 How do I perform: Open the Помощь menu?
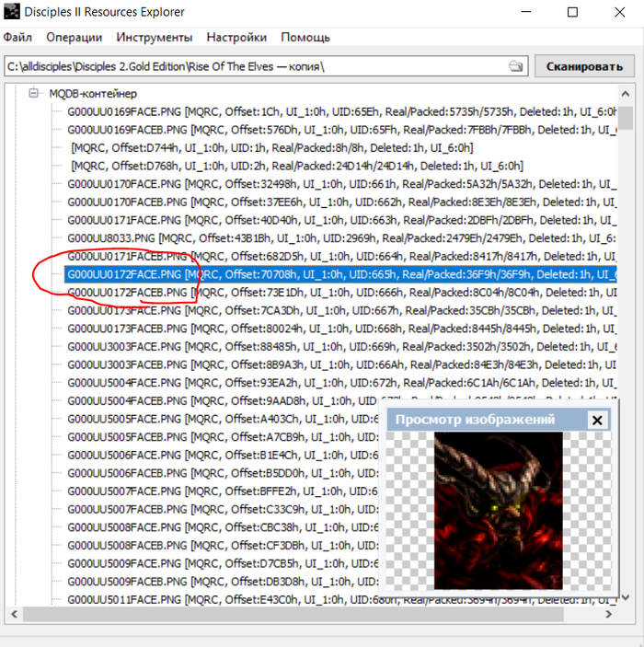(305, 38)
